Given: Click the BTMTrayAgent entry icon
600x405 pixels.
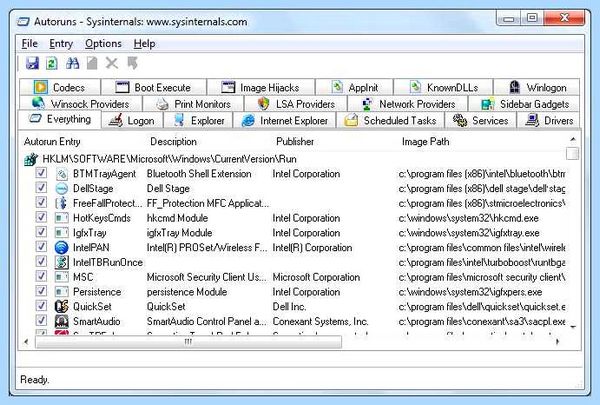Looking at the screenshot, I should pos(62,174).
